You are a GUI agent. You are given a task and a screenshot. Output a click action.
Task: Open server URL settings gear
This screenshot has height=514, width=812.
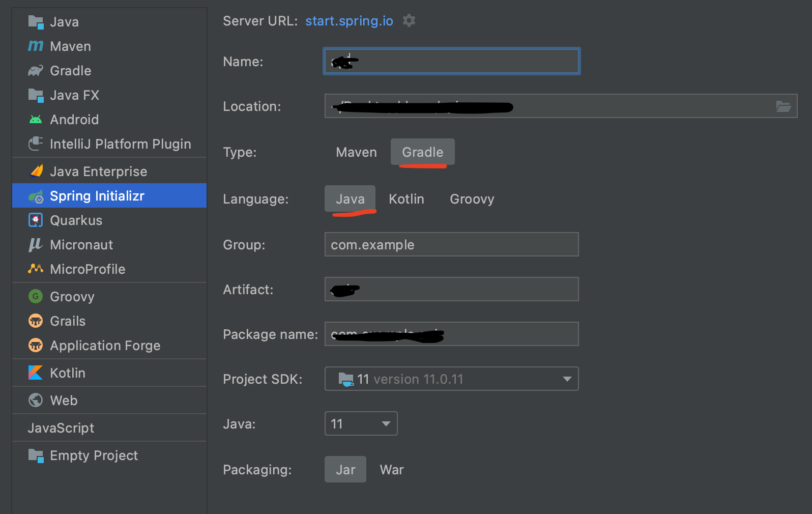[409, 20]
